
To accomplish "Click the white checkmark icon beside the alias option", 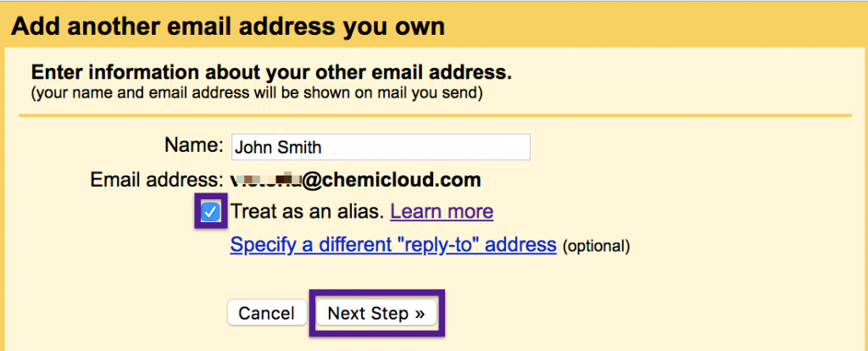I will (211, 211).
